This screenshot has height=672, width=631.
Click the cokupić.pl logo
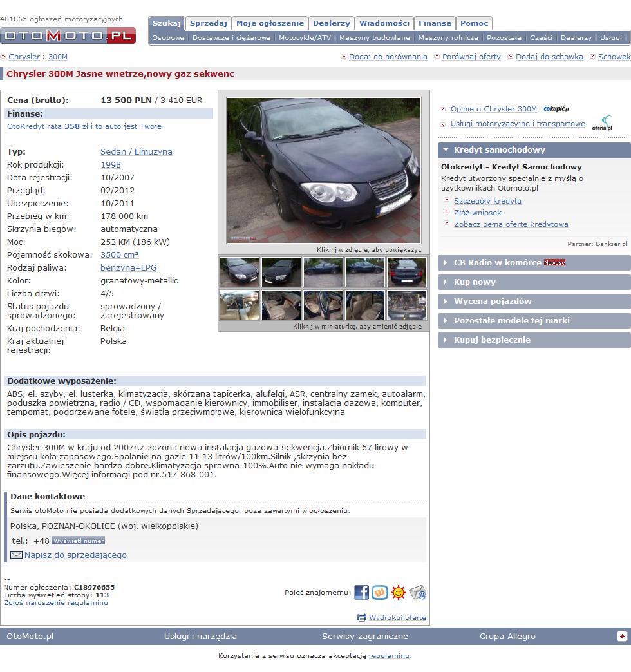pyautogui.click(x=556, y=109)
